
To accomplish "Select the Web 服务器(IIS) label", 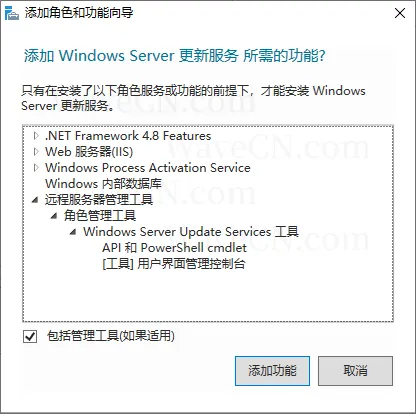I will coord(89,152).
